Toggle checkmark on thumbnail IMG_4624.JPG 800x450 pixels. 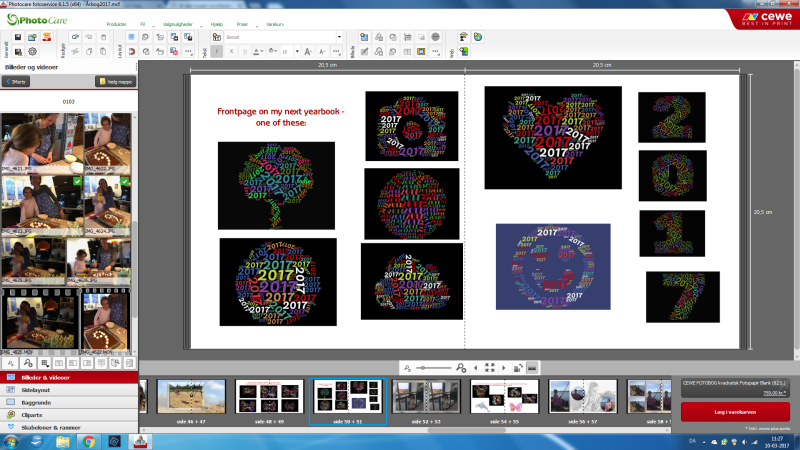point(126,183)
